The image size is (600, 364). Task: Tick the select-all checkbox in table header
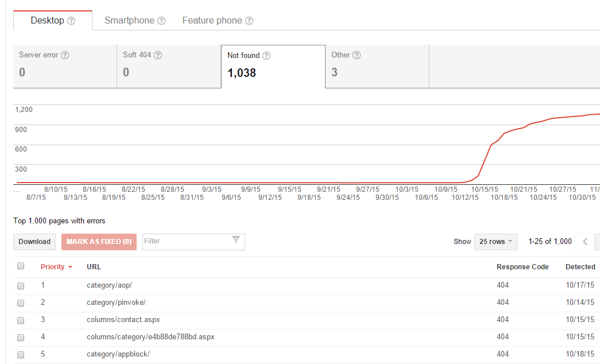(21, 266)
